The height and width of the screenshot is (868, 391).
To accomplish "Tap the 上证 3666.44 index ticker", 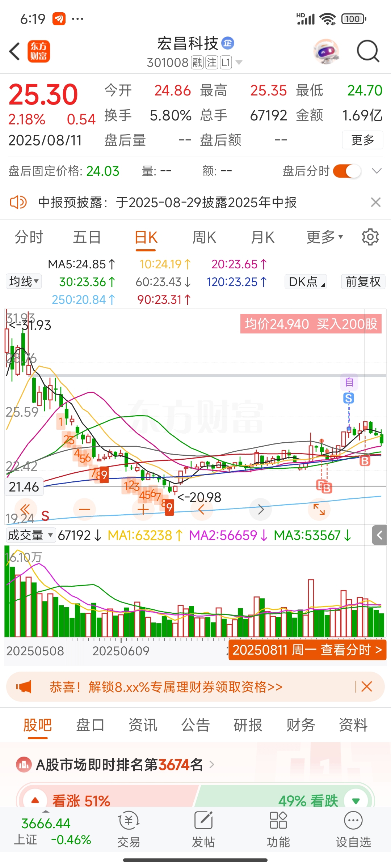I will pyautogui.click(x=52, y=831).
